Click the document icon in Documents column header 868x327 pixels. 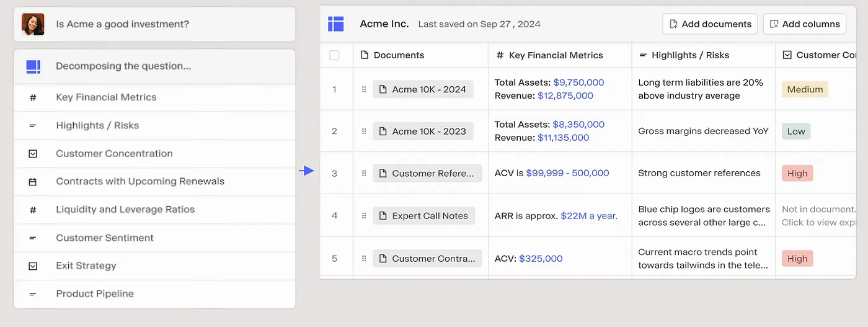[x=365, y=55]
